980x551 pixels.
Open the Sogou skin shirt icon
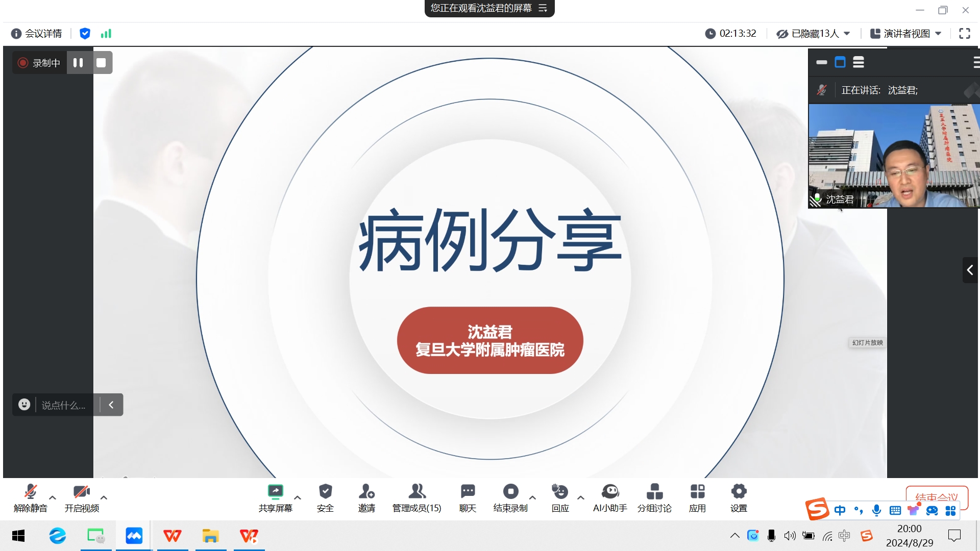point(913,510)
